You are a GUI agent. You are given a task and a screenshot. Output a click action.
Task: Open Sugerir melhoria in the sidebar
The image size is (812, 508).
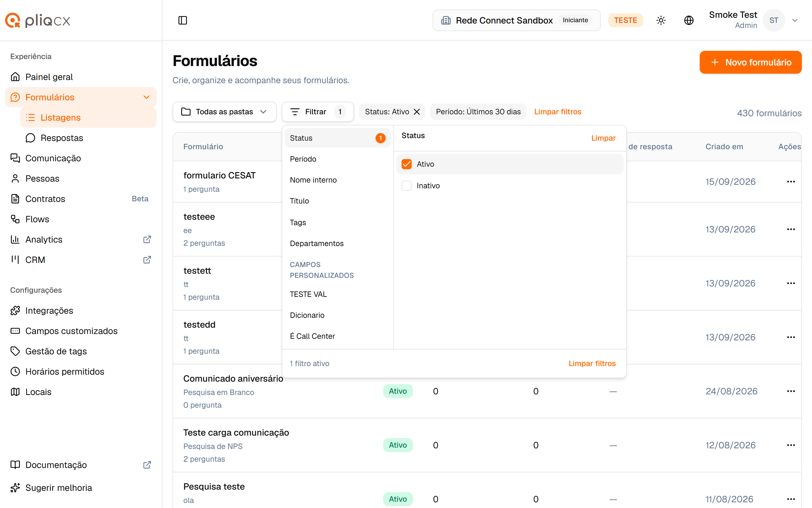tap(81, 487)
